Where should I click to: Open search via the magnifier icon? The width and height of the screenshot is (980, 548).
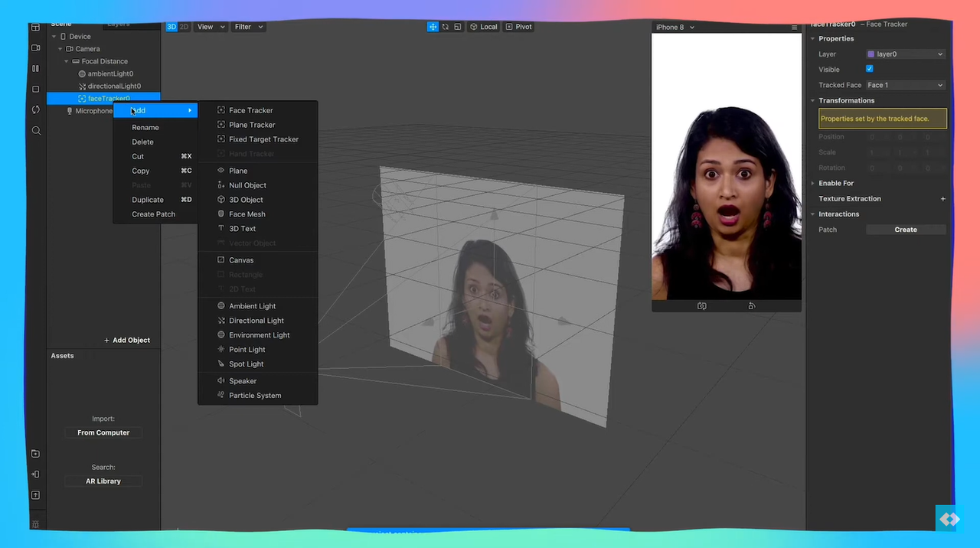(36, 131)
